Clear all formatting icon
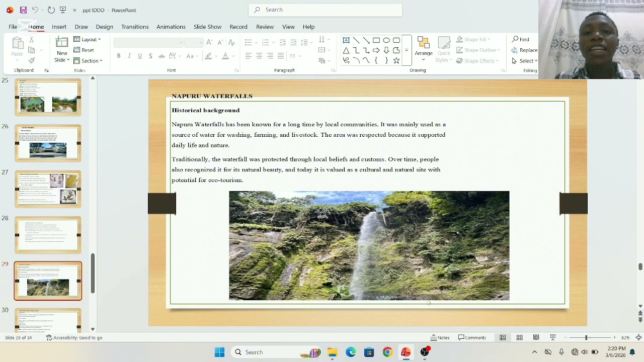Screen dimensions: 644x362 pos(231,42)
